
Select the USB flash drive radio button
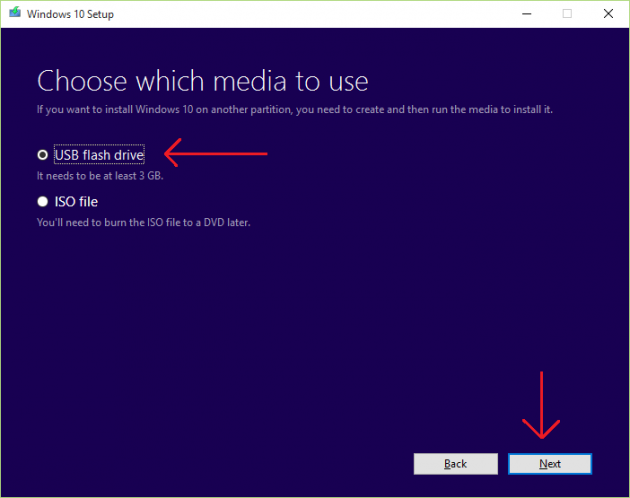[x=43, y=155]
